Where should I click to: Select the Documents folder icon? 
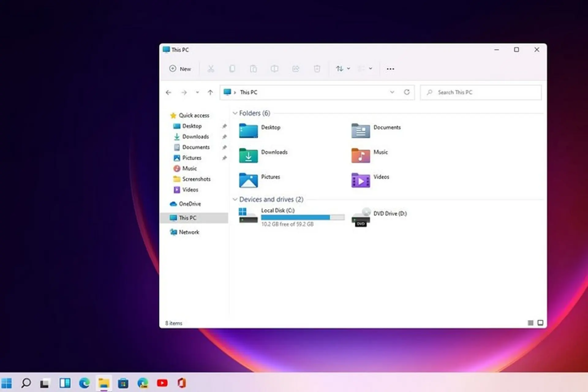[360, 131]
